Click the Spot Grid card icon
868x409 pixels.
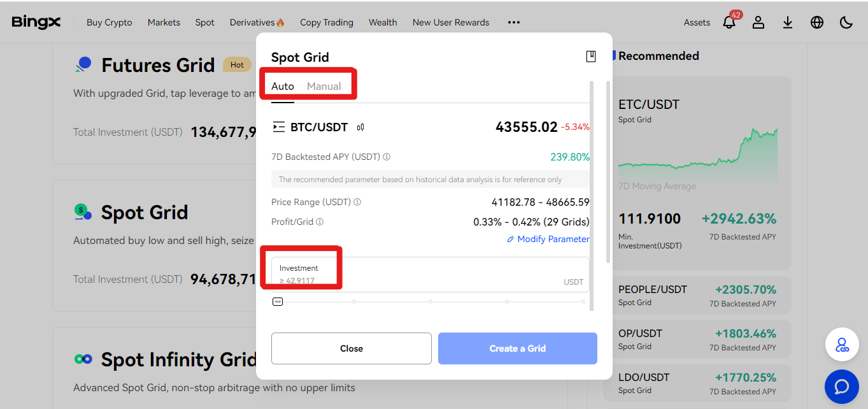[83, 212]
